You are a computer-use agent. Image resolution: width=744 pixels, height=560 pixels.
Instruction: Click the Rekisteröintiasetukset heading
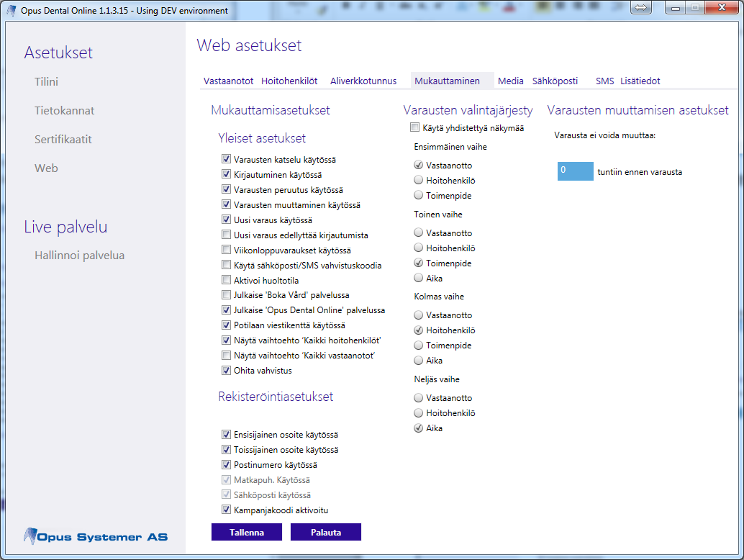[276, 397]
